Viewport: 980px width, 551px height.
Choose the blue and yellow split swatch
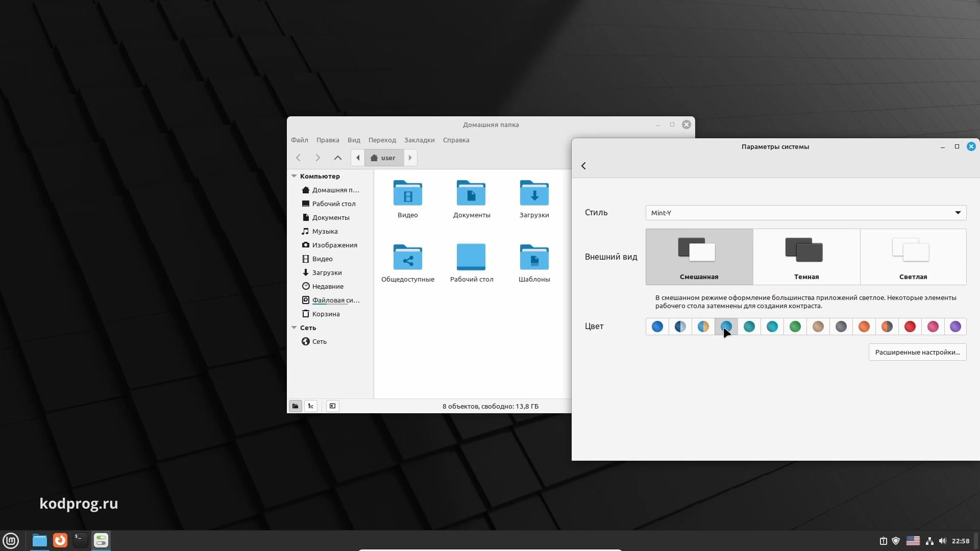pos(703,327)
